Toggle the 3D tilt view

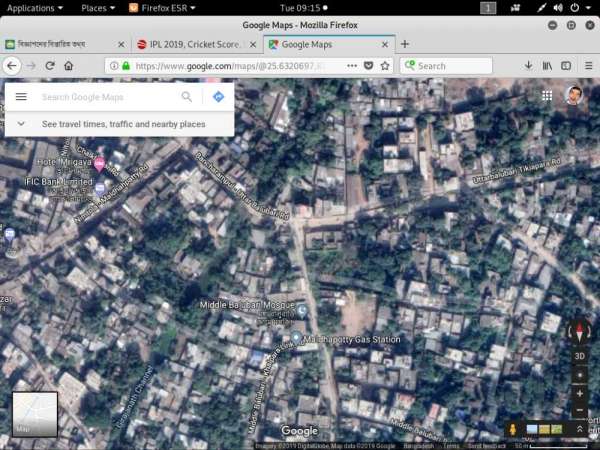point(580,356)
